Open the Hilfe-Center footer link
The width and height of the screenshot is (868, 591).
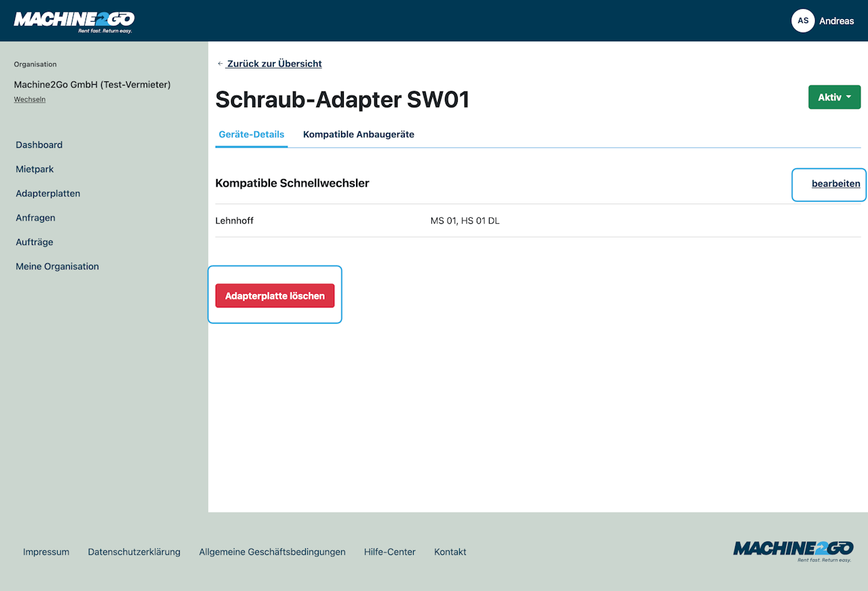pyautogui.click(x=390, y=552)
